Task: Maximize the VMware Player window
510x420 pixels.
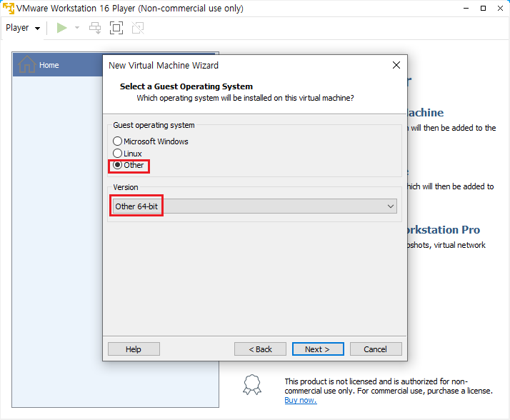Action: click(x=484, y=8)
